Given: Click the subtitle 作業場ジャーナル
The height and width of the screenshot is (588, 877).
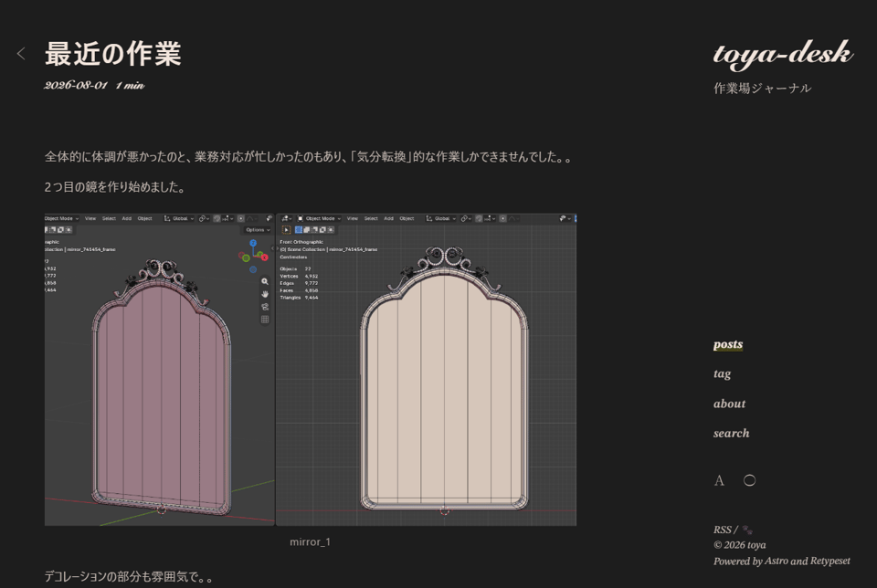Looking at the screenshot, I should [762, 89].
